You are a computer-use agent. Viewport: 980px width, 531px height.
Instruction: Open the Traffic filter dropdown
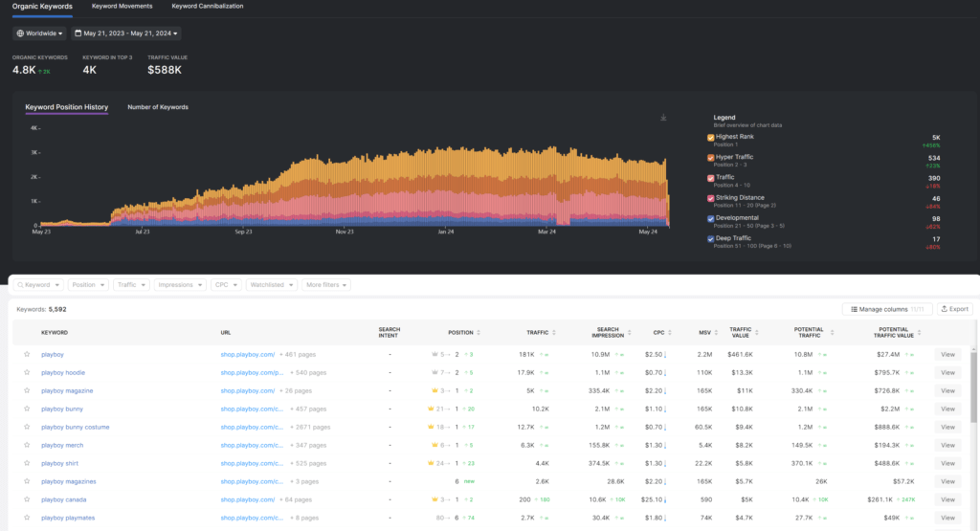[x=131, y=285]
